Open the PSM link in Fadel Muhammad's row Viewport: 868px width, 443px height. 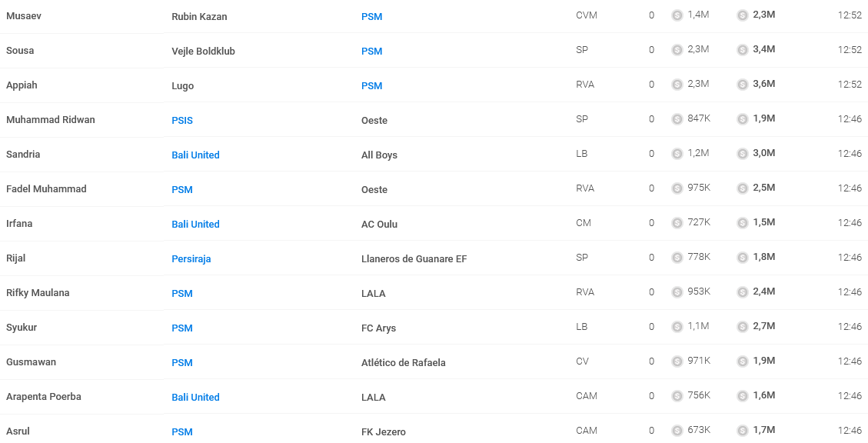click(182, 189)
